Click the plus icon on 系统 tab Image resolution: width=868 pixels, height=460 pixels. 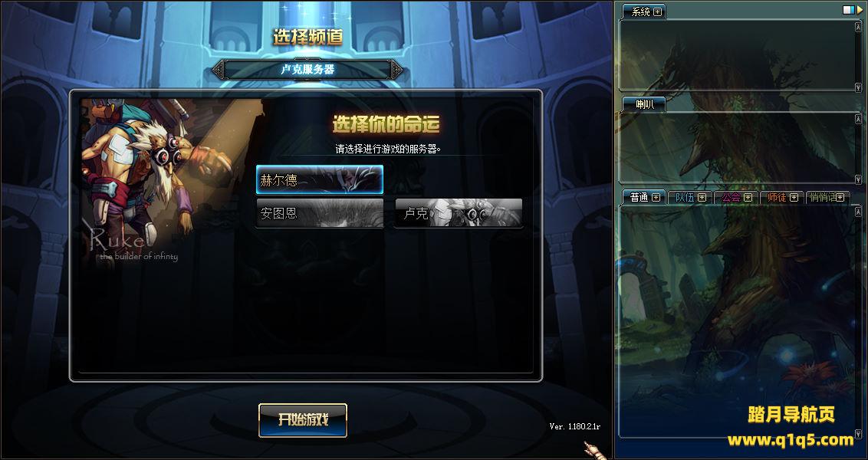658,11
